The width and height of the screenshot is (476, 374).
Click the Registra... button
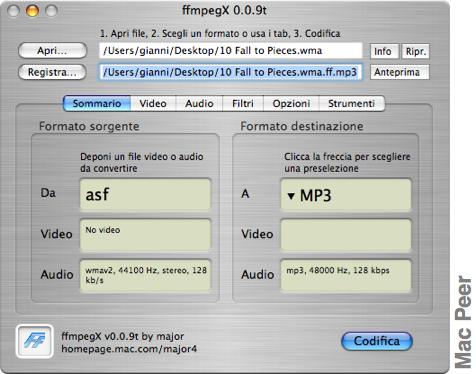(52, 72)
